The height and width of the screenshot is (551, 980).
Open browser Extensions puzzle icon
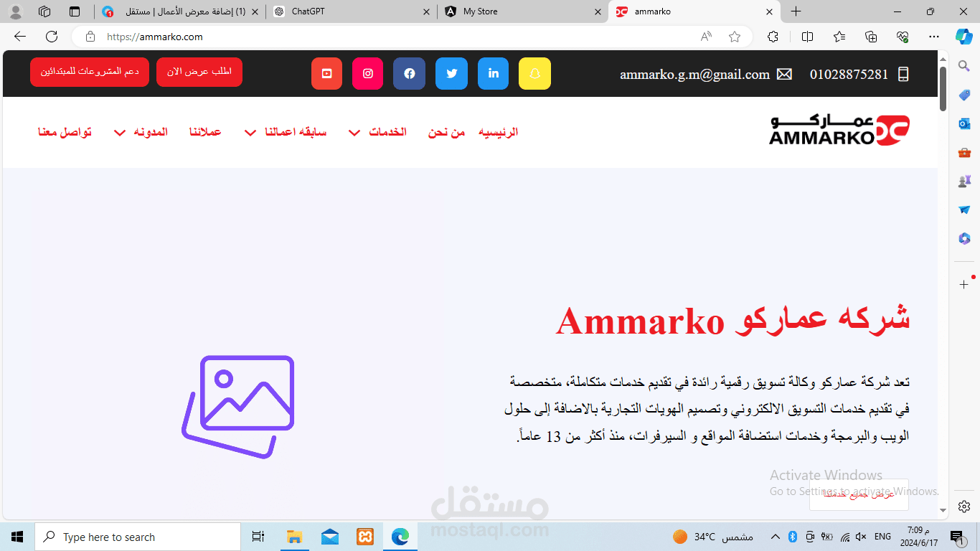click(x=773, y=37)
